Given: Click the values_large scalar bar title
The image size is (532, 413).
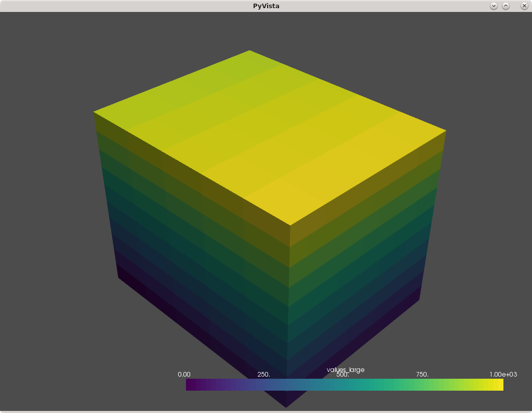Looking at the screenshot, I should click(x=345, y=369).
